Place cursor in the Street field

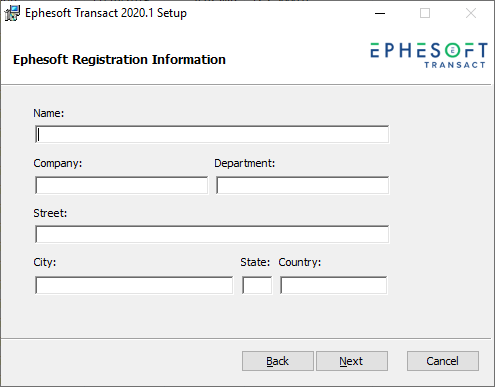(x=212, y=234)
